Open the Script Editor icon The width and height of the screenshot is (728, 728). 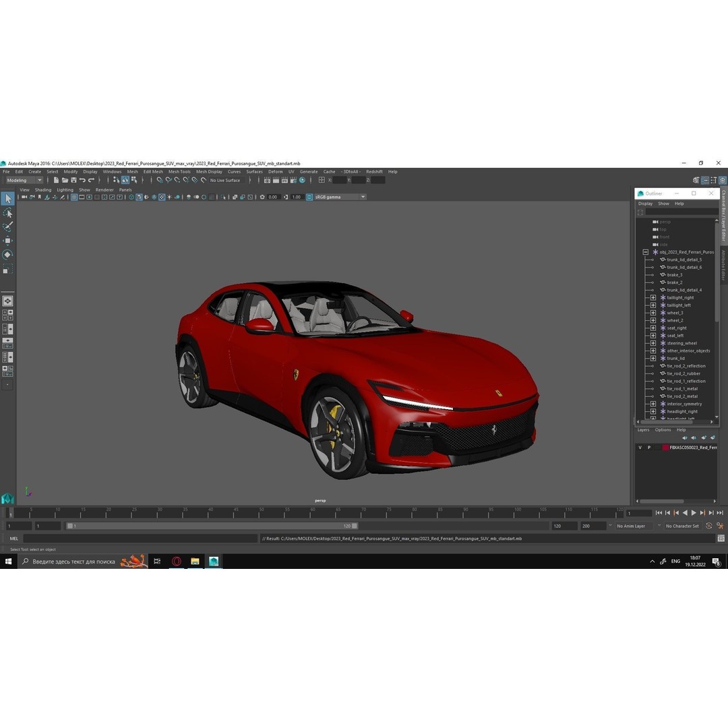721,539
